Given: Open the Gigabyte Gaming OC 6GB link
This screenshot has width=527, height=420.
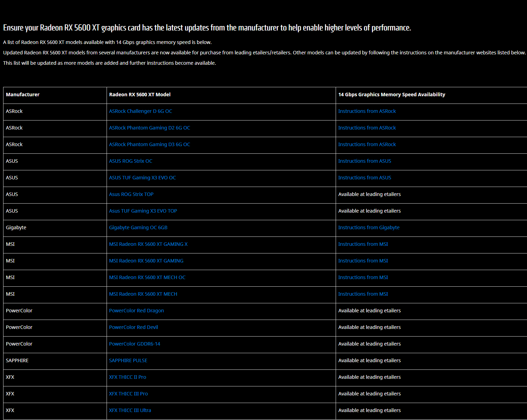Looking at the screenshot, I should (138, 227).
